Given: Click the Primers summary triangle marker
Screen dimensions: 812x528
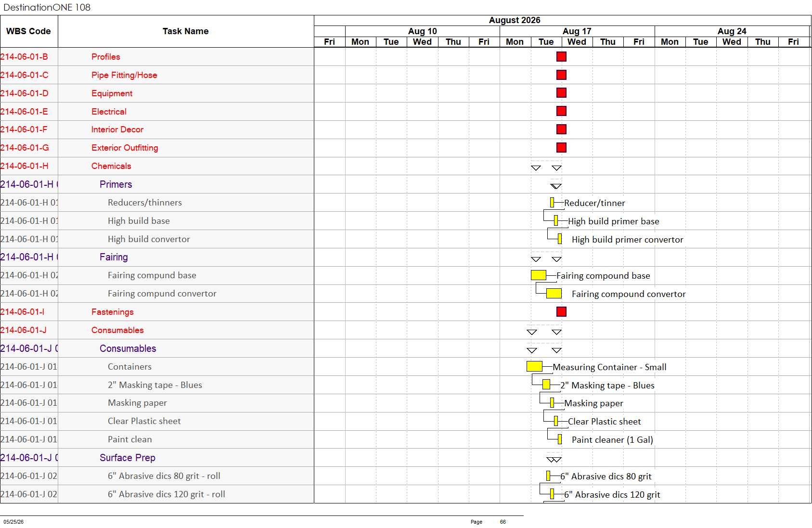Looking at the screenshot, I should (556, 186).
